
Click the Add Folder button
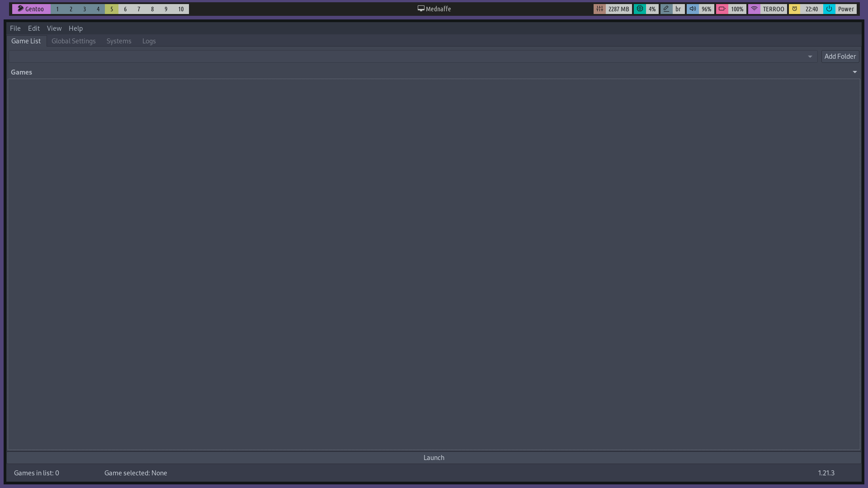pyautogui.click(x=840, y=56)
